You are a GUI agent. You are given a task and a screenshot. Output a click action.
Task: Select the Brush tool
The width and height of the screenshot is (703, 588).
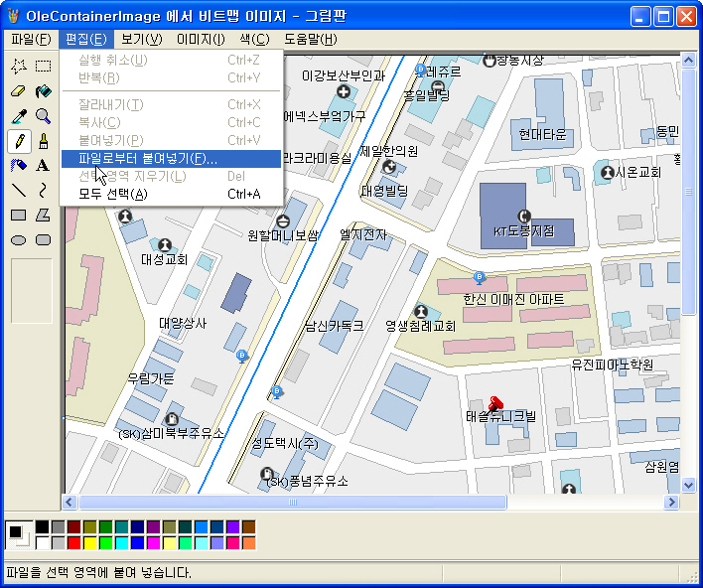click(x=43, y=141)
